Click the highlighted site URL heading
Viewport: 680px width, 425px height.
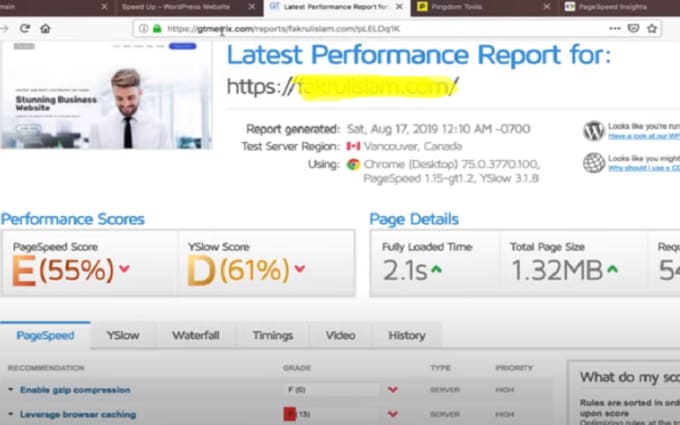pos(343,87)
